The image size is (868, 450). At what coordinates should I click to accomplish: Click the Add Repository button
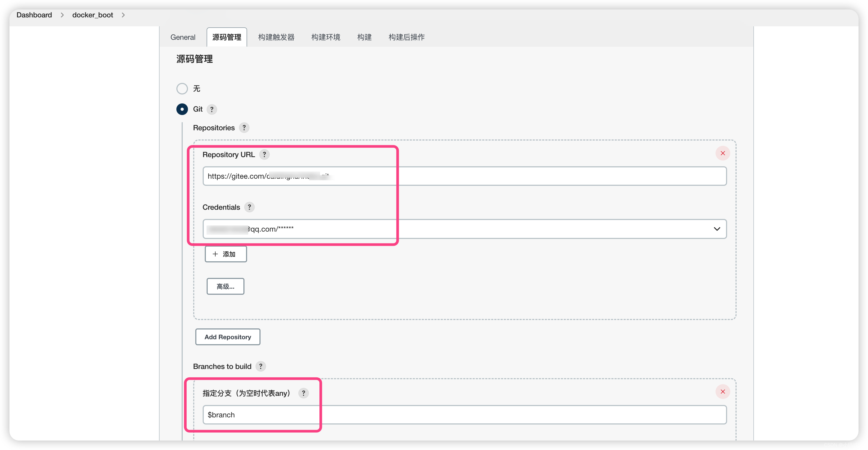(x=227, y=337)
